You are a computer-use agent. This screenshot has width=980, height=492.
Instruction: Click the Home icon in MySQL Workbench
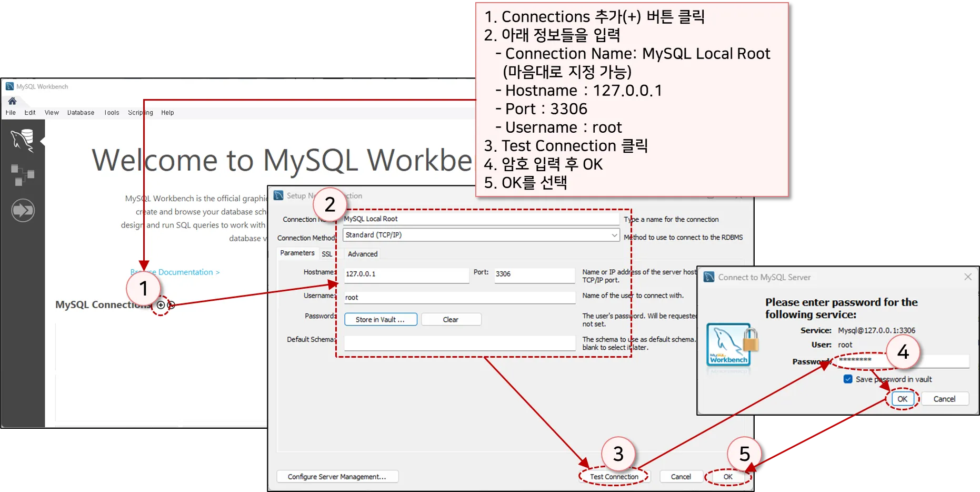coord(12,101)
